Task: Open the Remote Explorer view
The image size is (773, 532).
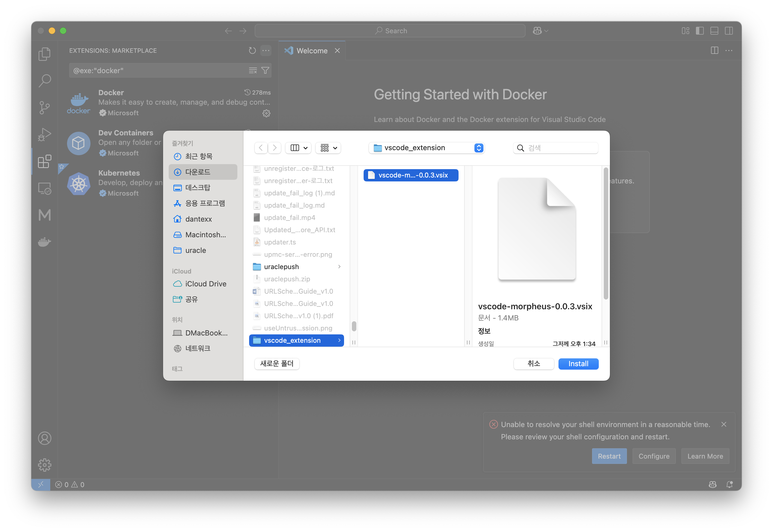Action: tap(45, 188)
